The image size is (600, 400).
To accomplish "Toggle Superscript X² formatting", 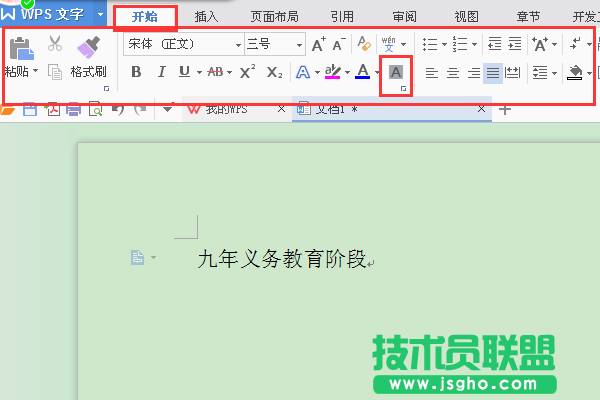I will point(248,72).
